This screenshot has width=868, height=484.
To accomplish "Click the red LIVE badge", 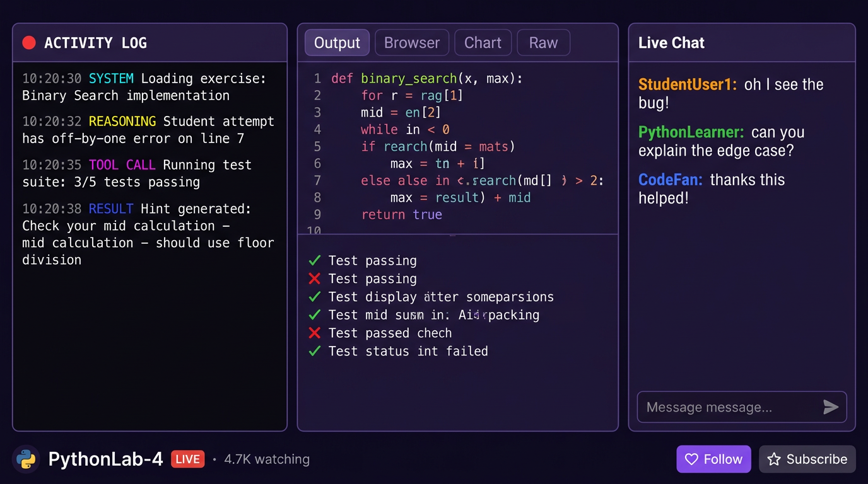I will coord(187,459).
